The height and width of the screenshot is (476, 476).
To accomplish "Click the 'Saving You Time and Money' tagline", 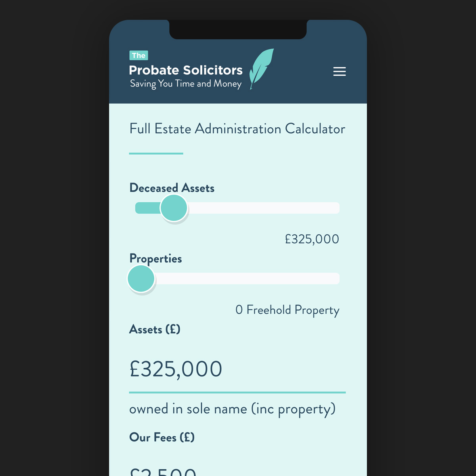I will click(x=186, y=84).
